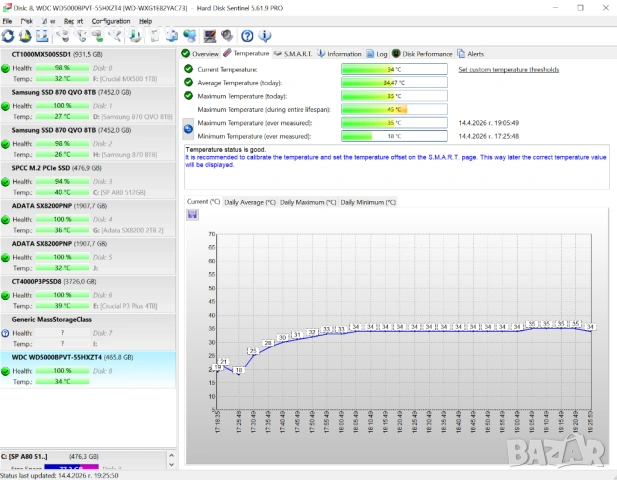Screen dimensions: 617x480
Task: Click the Refresh icon in the toolbar
Action: 8,36
